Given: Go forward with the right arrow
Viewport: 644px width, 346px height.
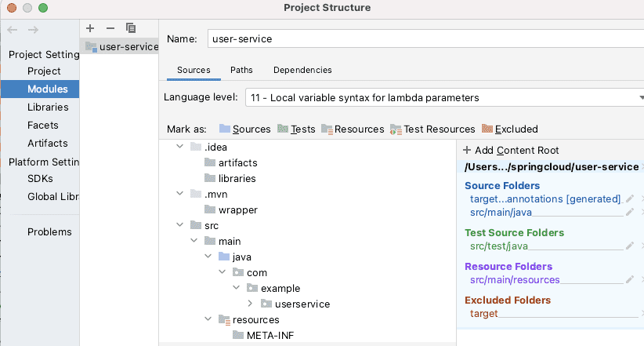Looking at the screenshot, I should [33, 30].
